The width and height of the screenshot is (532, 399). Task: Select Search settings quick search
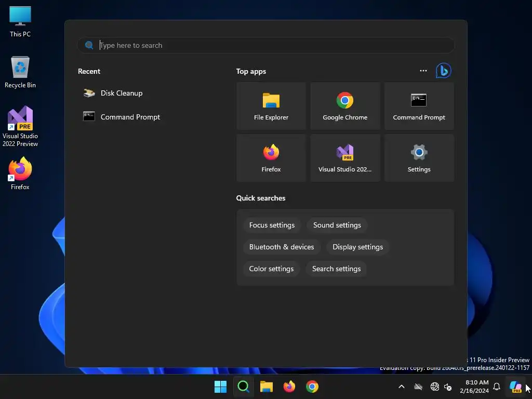[x=336, y=269]
